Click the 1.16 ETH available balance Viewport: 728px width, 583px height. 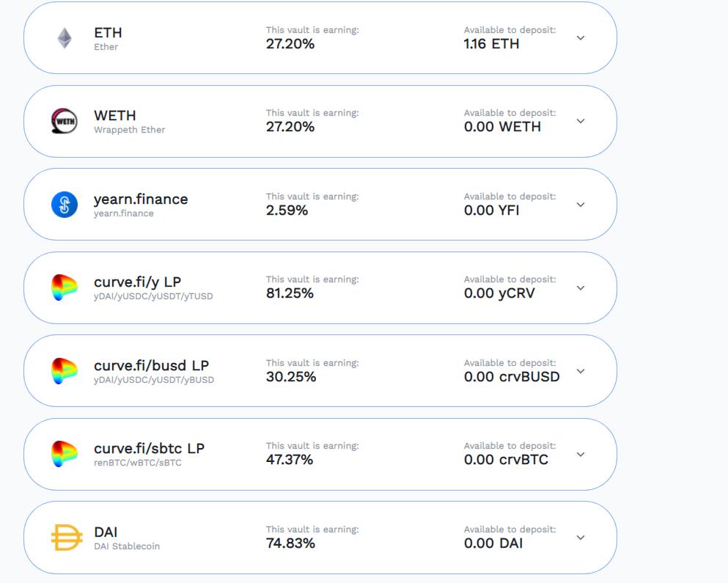tap(491, 44)
